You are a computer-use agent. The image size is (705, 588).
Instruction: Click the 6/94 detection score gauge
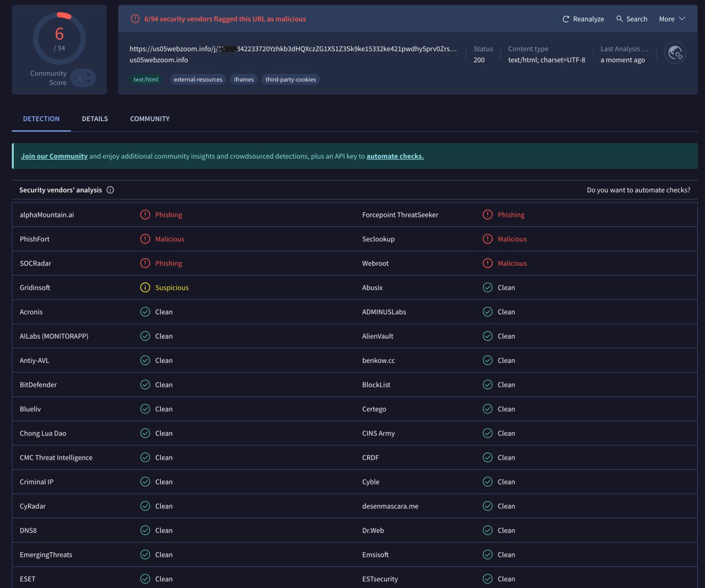point(59,39)
